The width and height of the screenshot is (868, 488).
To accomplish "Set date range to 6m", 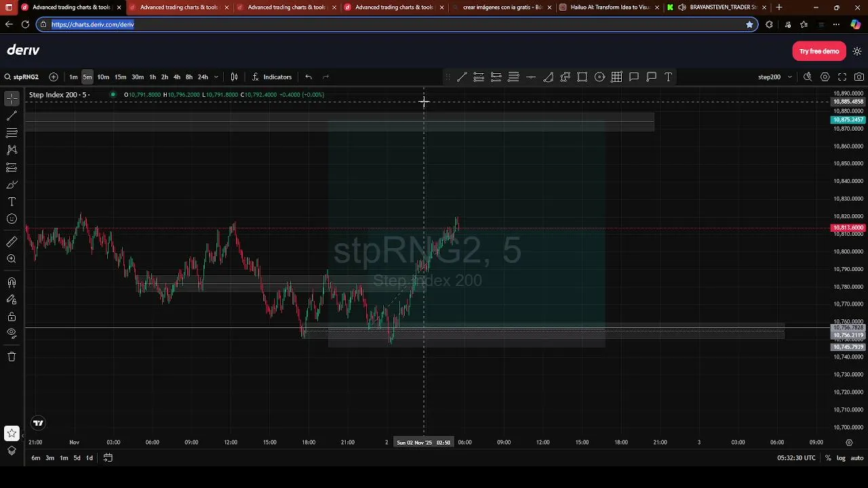I will coord(36,458).
